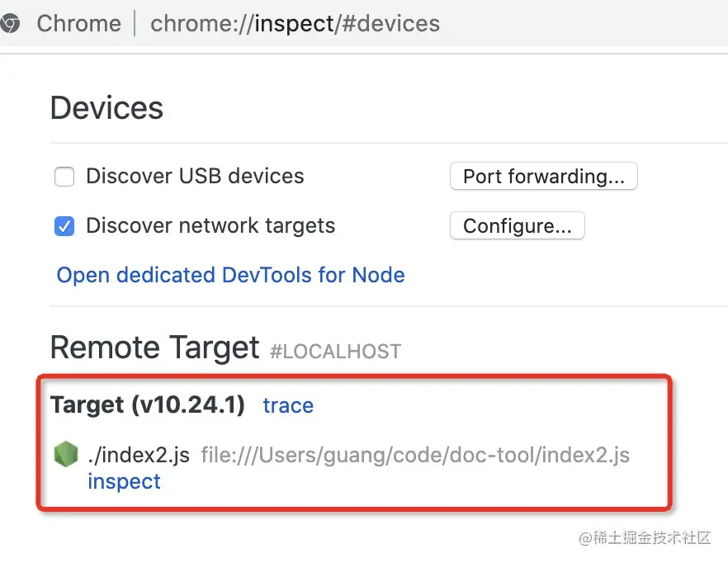728x563 pixels.
Task: Inspect the index2.js remote target
Action: 124,481
